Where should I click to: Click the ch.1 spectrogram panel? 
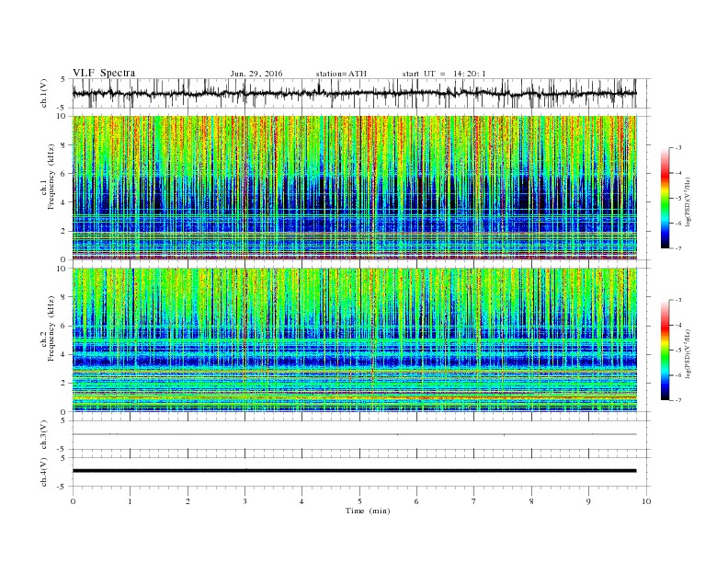(x=354, y=188)
